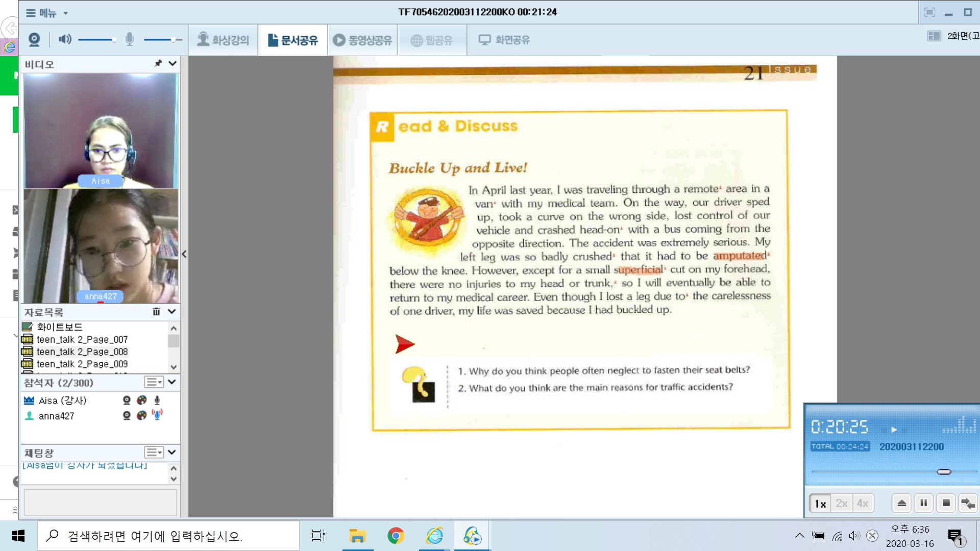This screenshot has height=551, width=980.
Task: Pin the 비디오 panel
Action: [x=158, y=63]
